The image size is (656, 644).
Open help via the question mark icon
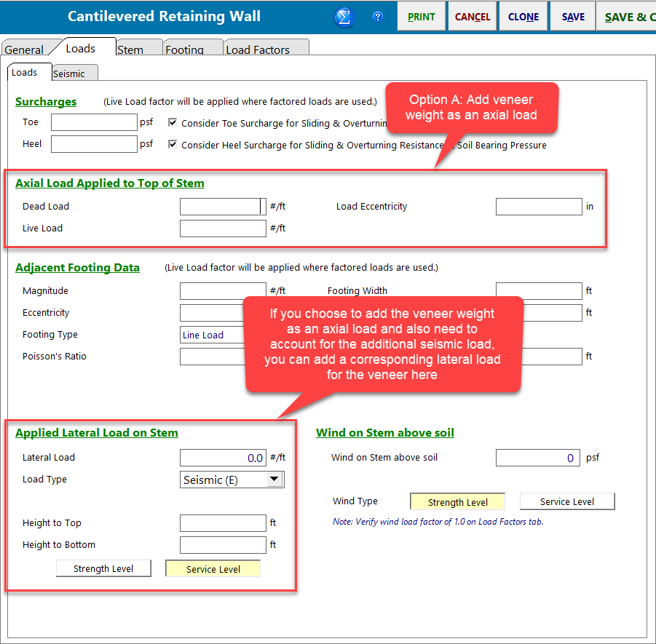(x=378, y=17)
